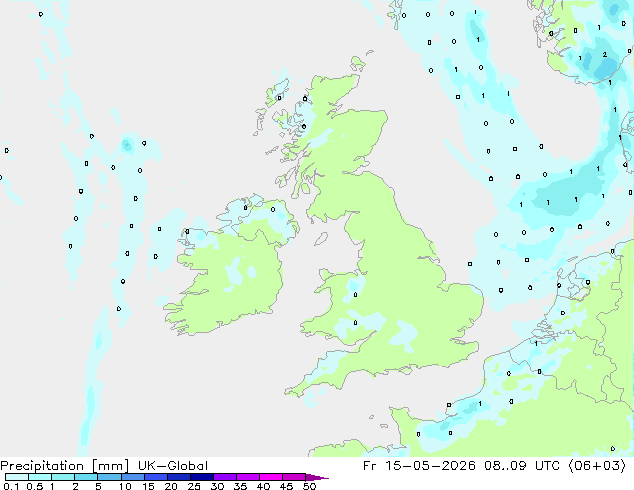Screen dimensions: 634x490
Task: Click the 25–30 mm legend color swatch
Action: 201,477
